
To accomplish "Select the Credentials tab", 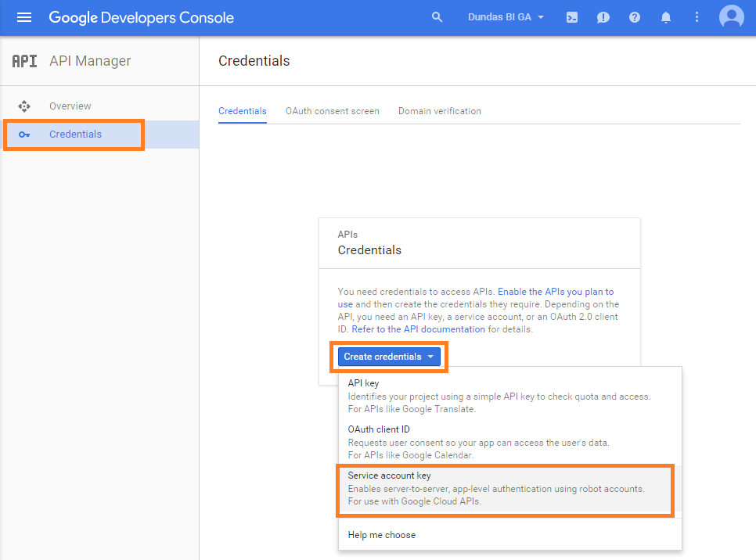I will point(242,111).
